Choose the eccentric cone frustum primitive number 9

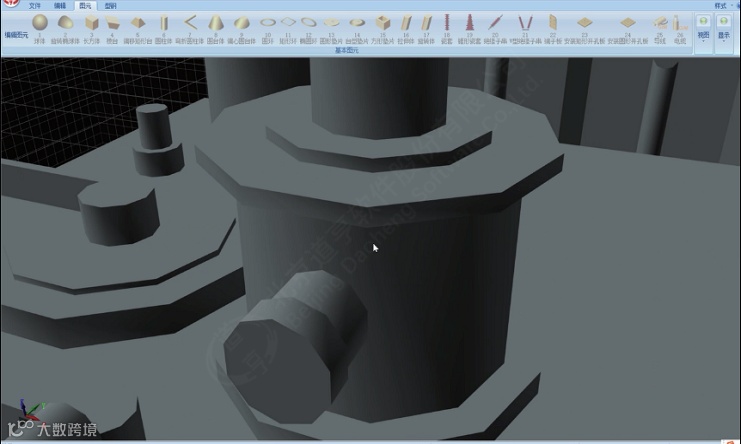click(x=241, y=28)
